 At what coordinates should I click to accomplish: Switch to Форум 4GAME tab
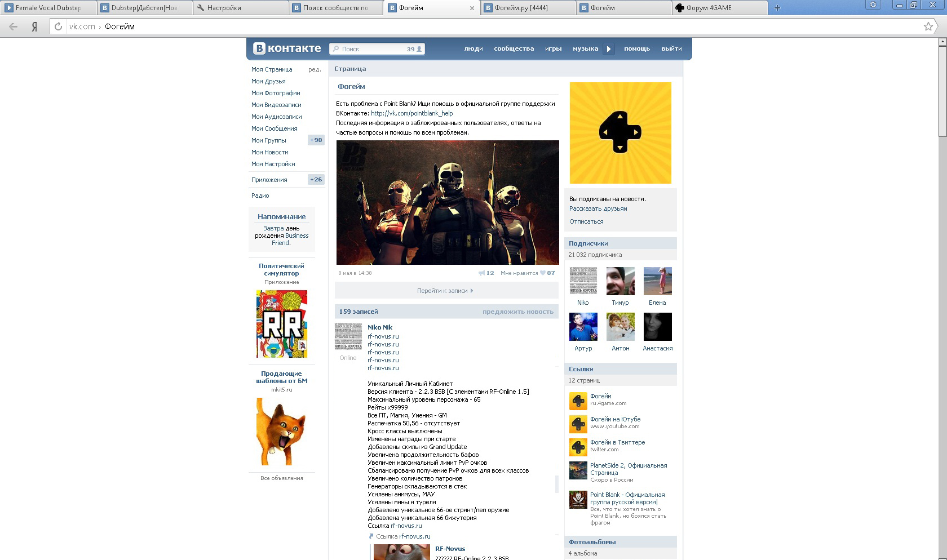[719, 8]
